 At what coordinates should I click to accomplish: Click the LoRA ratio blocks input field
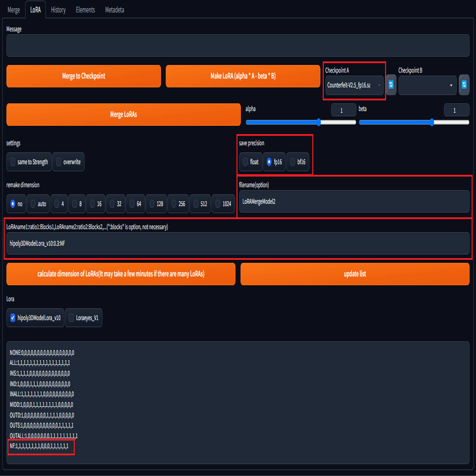pyautogui.click(x=238, y=243)
